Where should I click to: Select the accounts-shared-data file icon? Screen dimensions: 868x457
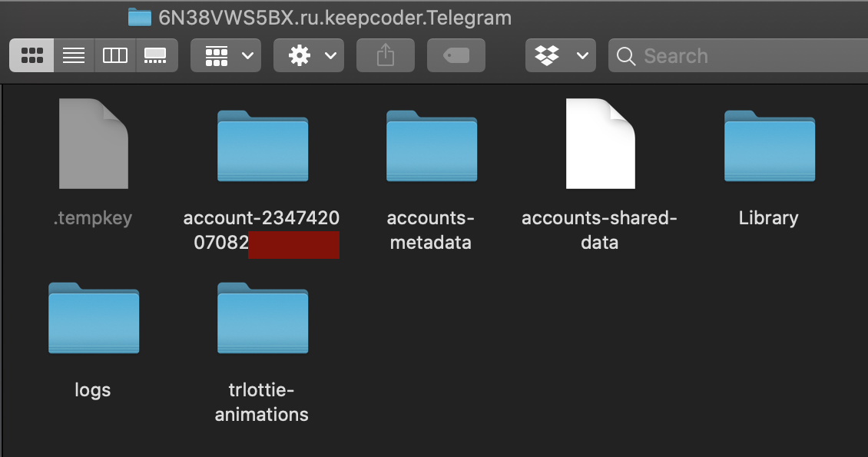coord(600,144)
